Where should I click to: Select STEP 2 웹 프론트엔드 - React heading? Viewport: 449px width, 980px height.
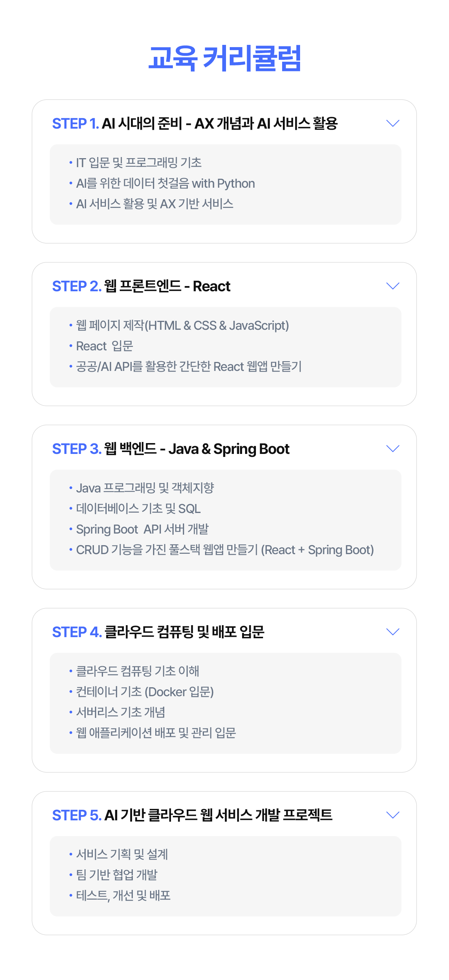pos(141,286)
